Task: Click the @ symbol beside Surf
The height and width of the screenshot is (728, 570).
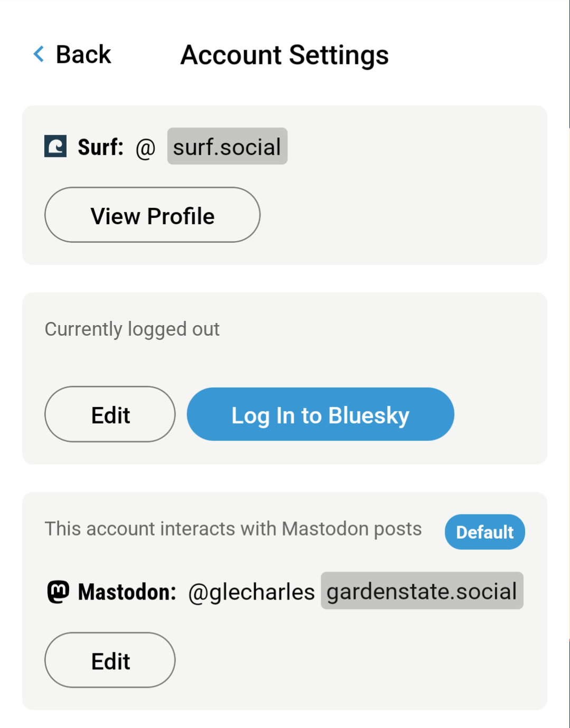Action: click(145, 148)
